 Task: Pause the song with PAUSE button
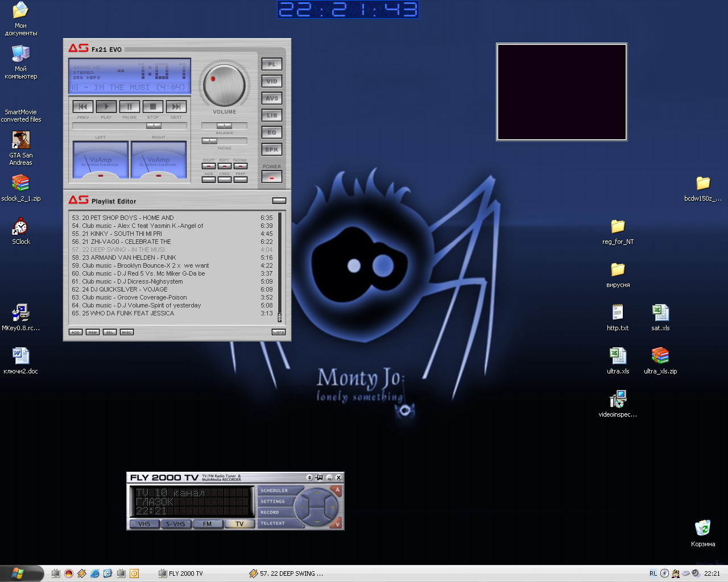pyautogui.click(x=130, y=106)
